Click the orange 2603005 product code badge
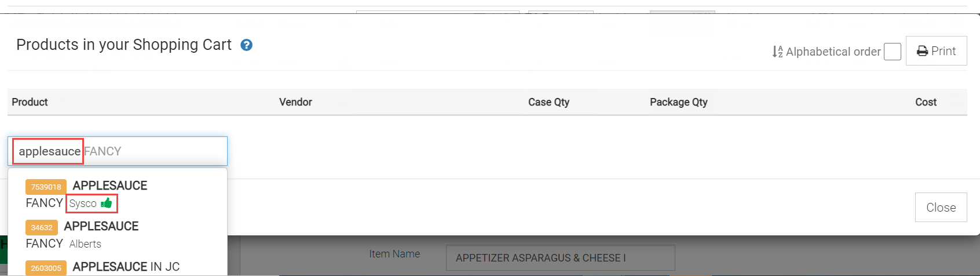This screenshot has height=276, width=980. coord(46,268)
